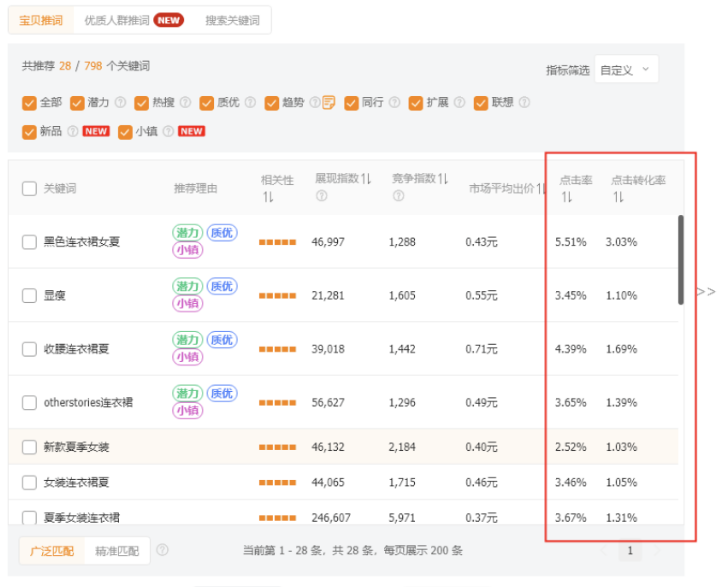Uncheck the 全部 filter checkbox
This screenshot has height=587, width=722.
(29, 103)
